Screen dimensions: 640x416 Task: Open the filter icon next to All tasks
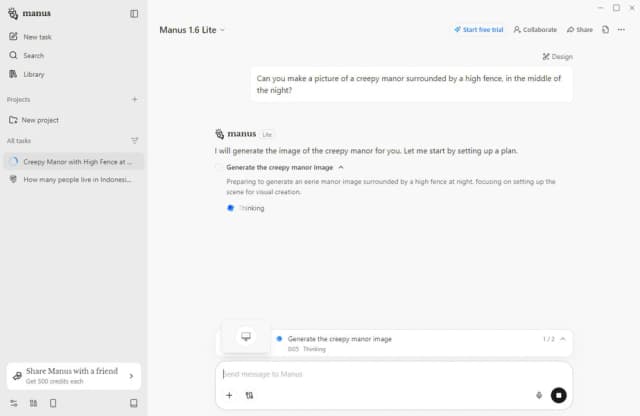134,141
